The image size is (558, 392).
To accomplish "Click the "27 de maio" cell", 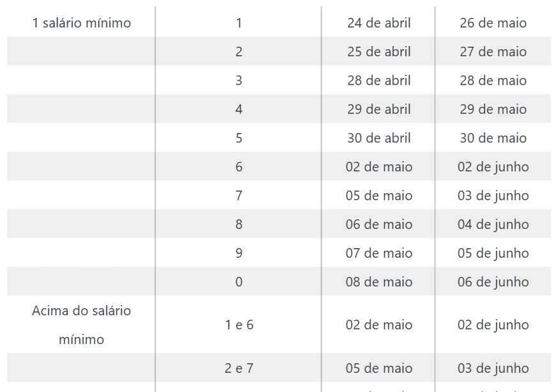I will (493, 52).
